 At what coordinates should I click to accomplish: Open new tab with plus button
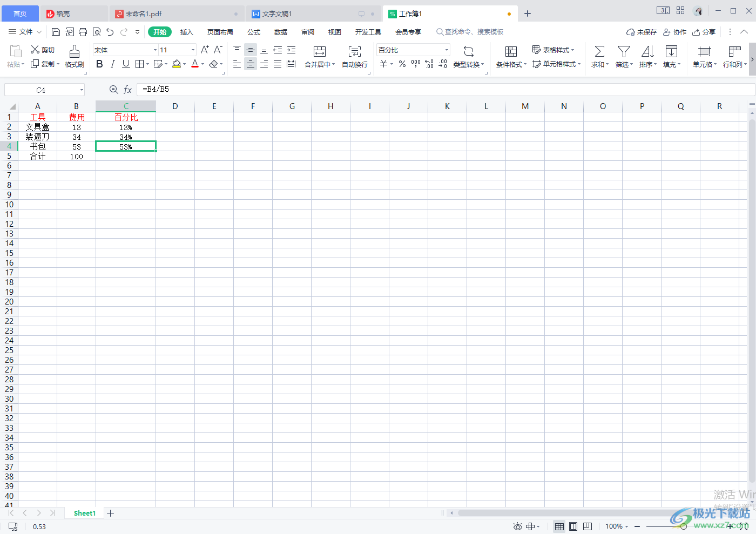[528, 13]
